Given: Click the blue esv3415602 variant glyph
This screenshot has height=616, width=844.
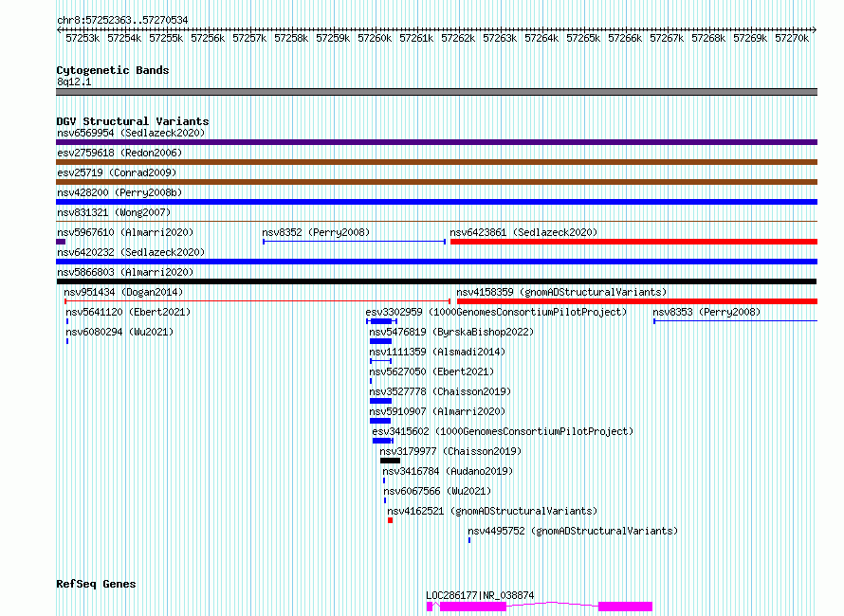Looking at the screenshot, I should click(383, 442).
